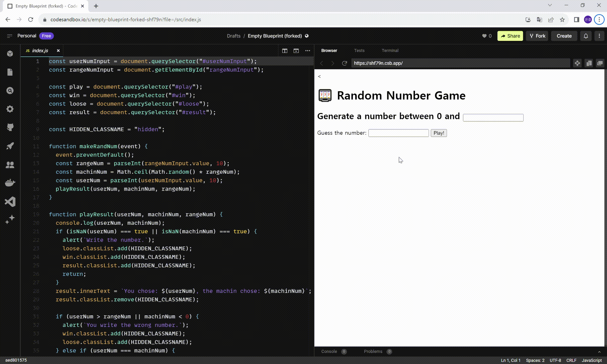Click the Guess the number input field
The height and width of the screenshot is (364, 607).
[x=398, y=133]
